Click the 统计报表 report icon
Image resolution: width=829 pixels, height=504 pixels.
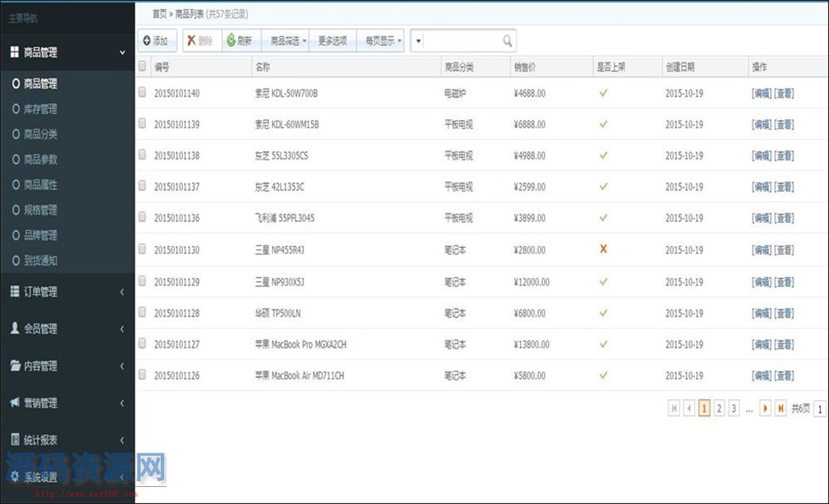(15, 439)
